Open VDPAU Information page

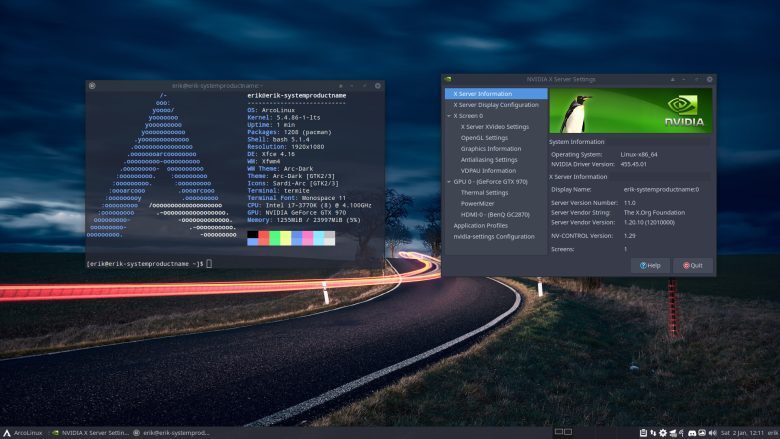(x=488, y=171)
